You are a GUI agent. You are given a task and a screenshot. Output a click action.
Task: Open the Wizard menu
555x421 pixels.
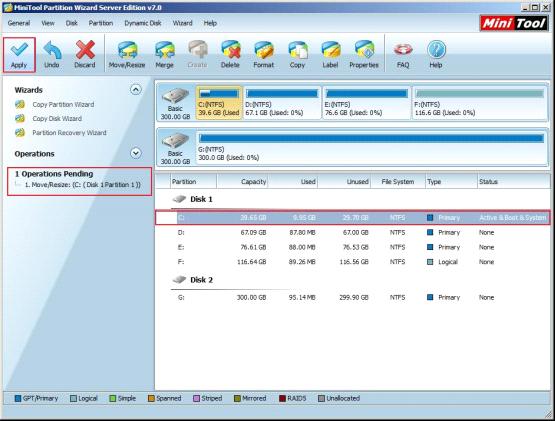[183, 23]
